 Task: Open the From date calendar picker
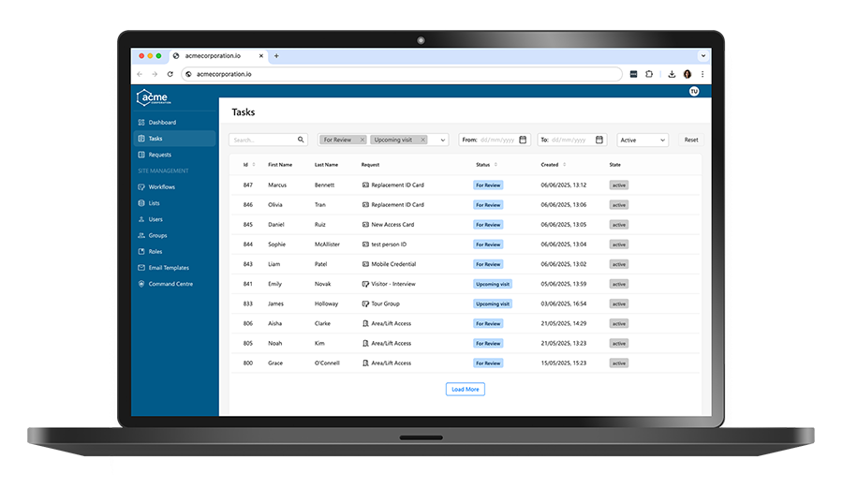click(523, 140)
